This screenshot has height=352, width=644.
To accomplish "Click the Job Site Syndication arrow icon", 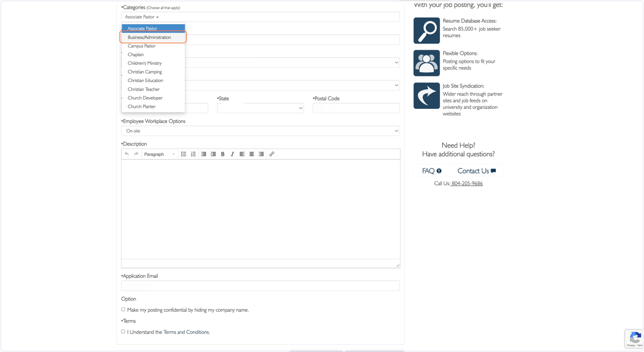I will click(427, 96).
